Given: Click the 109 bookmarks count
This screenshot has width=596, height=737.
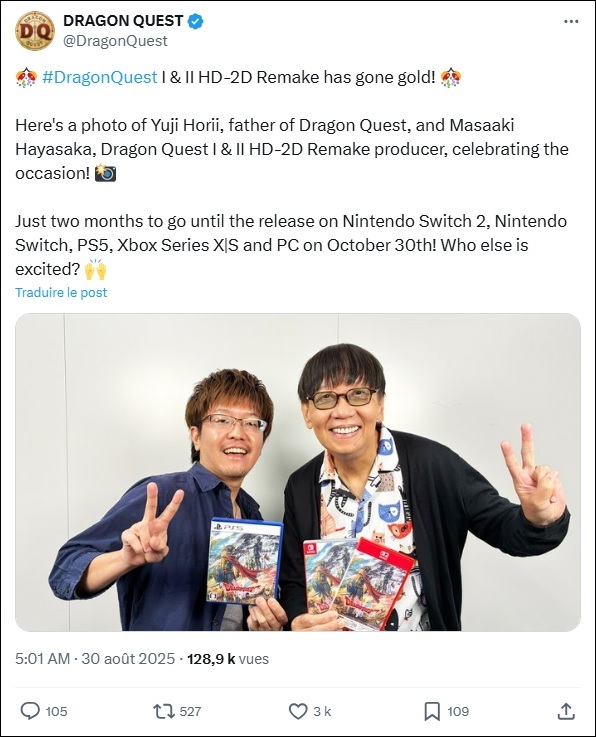Looking at the screenshot, I should [458, 712].
